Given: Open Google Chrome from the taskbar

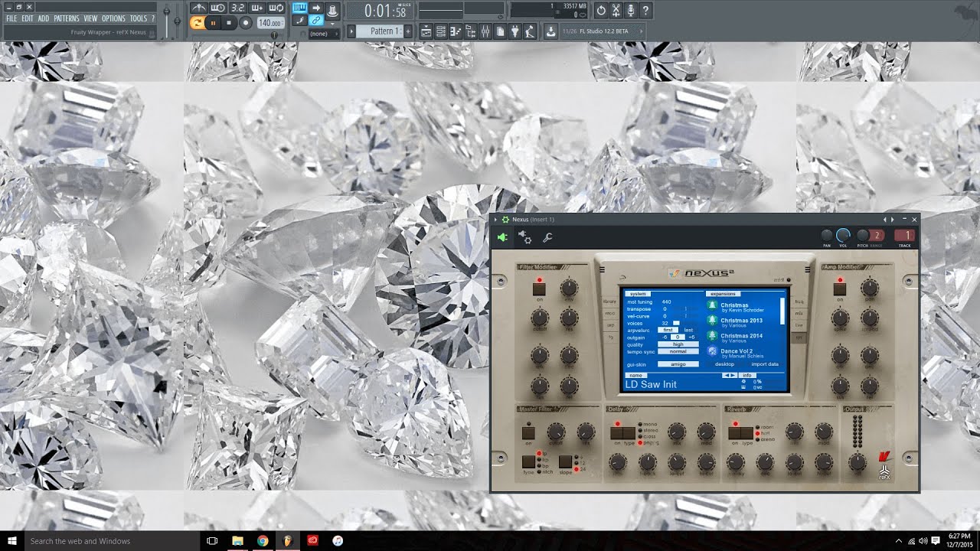Looking at the screenshot, I should 263,541.
